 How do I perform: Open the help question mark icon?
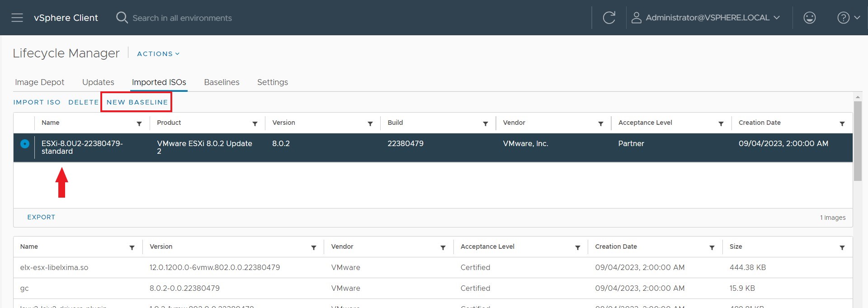click(843, 18)
